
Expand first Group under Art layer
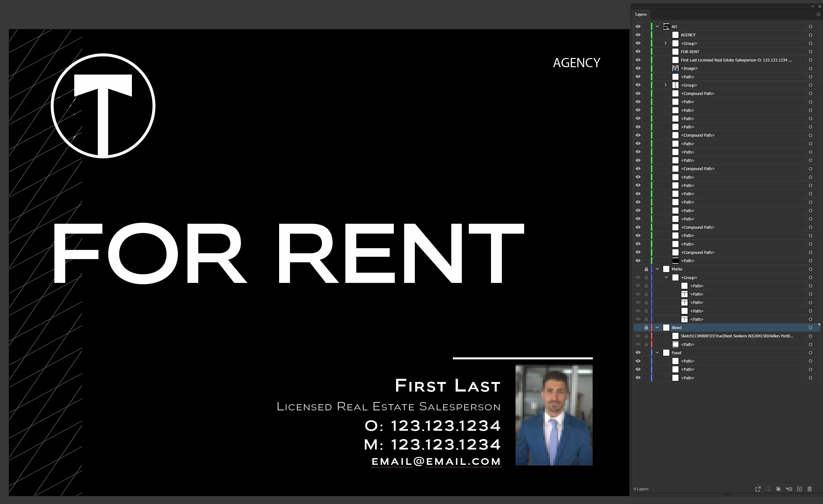[x=665, y=43]
